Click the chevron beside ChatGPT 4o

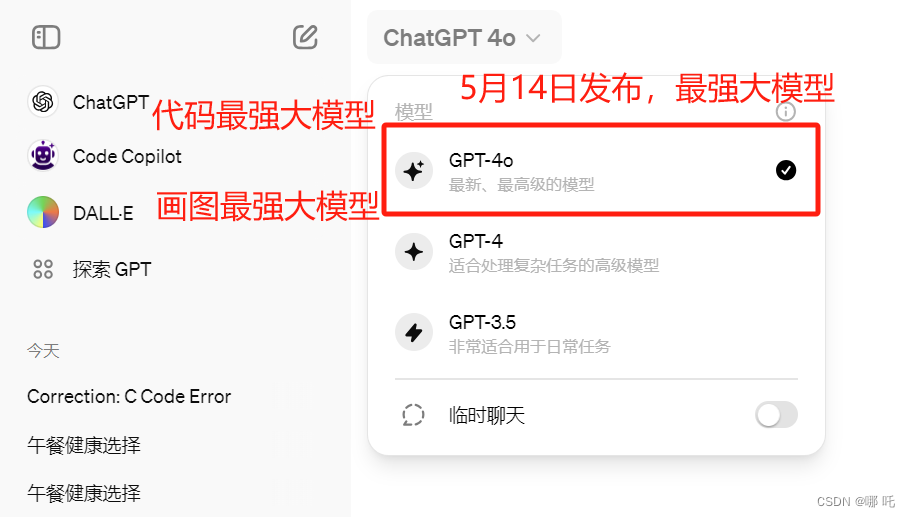[x=533, y=38]
